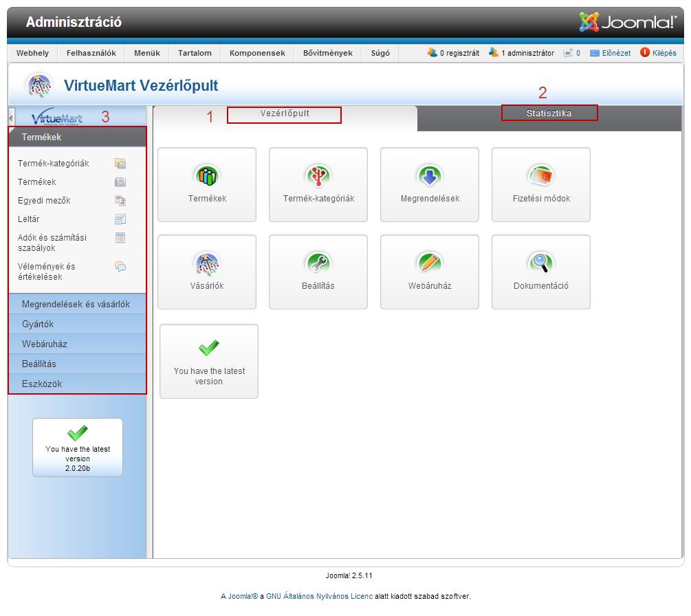Click the Joomla! logo in header
The height and width of the screenshot is (616, 691).
[628, 21]
